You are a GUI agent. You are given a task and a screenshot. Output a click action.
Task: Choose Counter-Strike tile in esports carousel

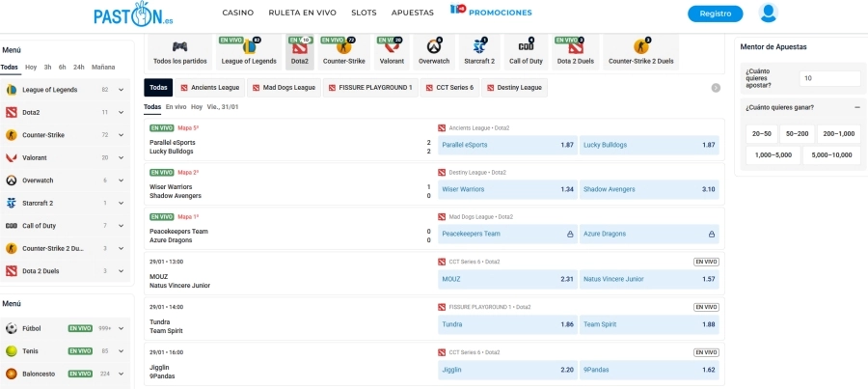343,52
